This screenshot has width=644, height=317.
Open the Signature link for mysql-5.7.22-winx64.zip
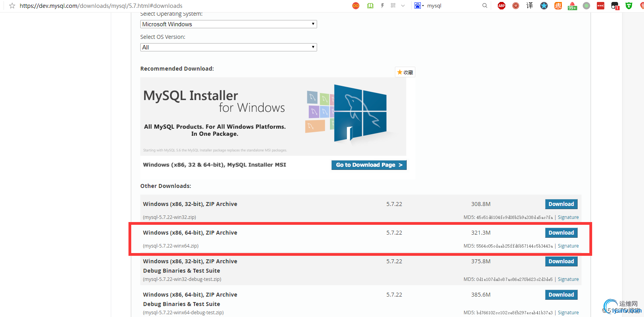pos(568,246)
